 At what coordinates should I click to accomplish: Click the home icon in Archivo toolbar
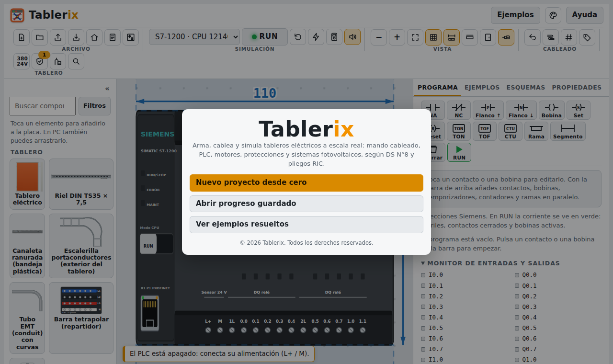(94, 37)
